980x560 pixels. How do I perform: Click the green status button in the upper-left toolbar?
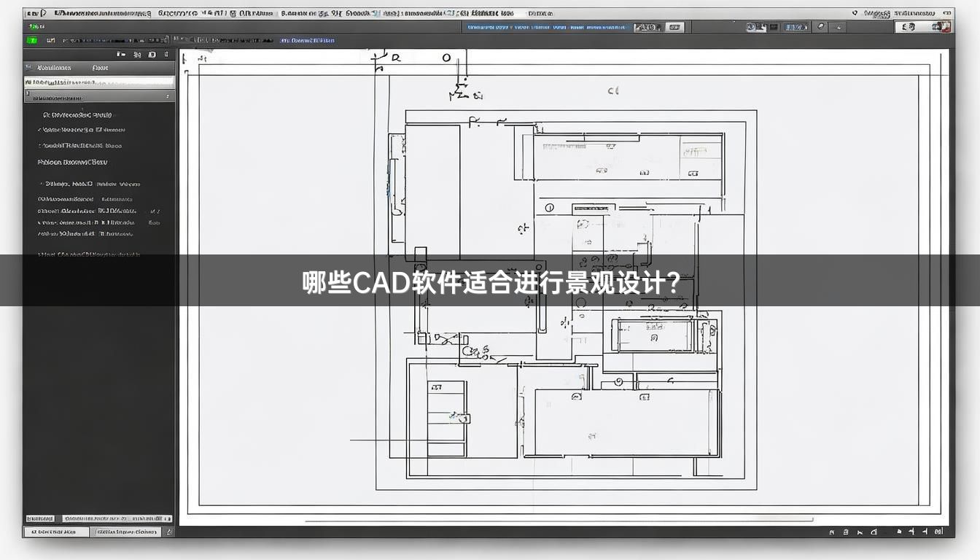point(32,41)
